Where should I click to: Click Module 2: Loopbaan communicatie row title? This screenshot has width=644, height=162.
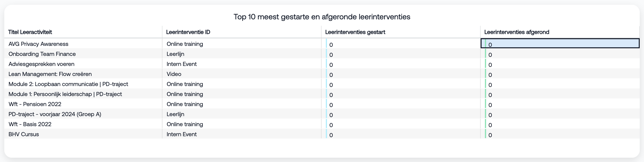click(x=68, y=84)
